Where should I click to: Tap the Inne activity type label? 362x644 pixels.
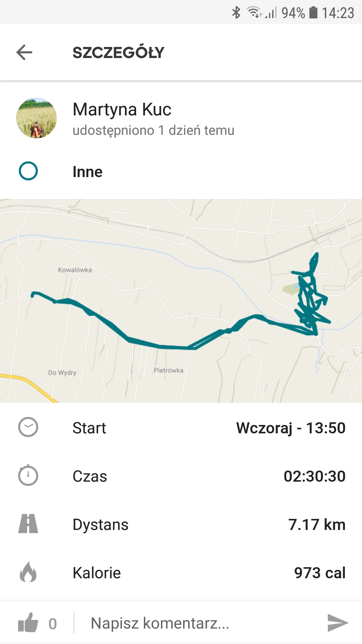(x=87, y=172)
